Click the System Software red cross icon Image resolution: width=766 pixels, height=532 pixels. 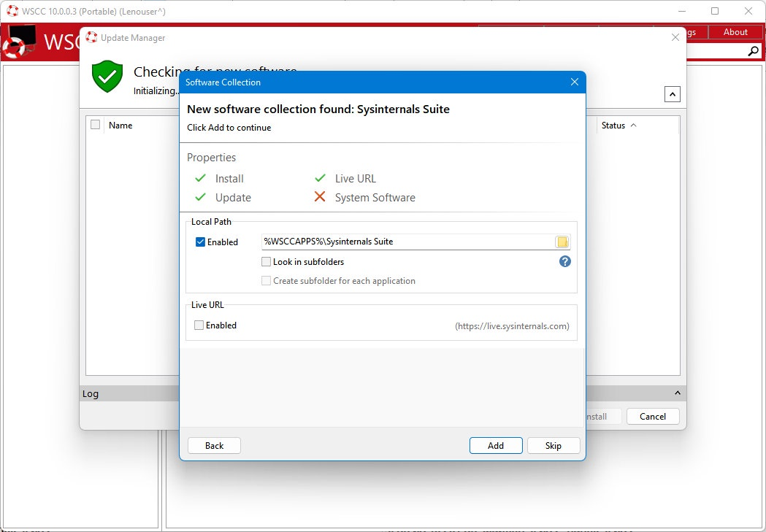[320, 197]
